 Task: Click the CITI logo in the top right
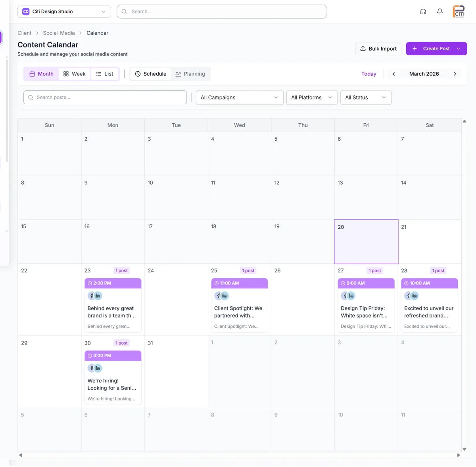[x=459, y=11]
